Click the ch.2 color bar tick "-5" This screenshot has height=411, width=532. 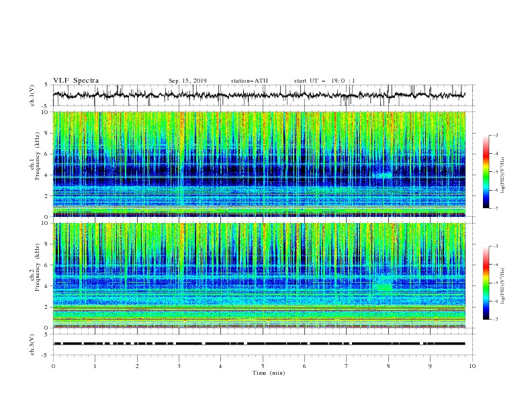pyautogui.click(x=496, y=283)
